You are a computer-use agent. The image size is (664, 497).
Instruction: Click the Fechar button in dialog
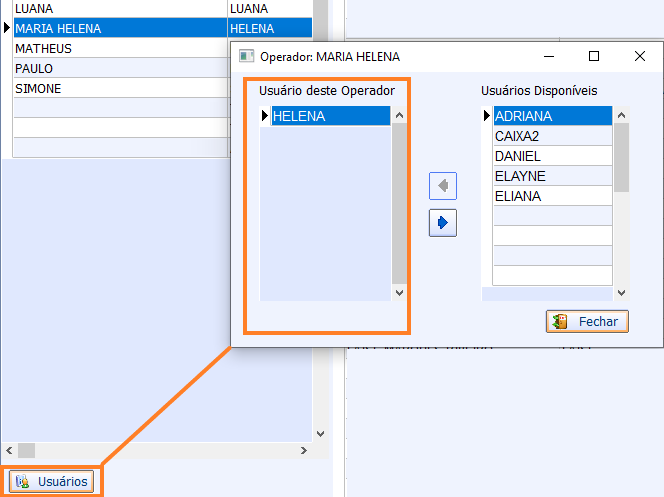tap(587, 321)
